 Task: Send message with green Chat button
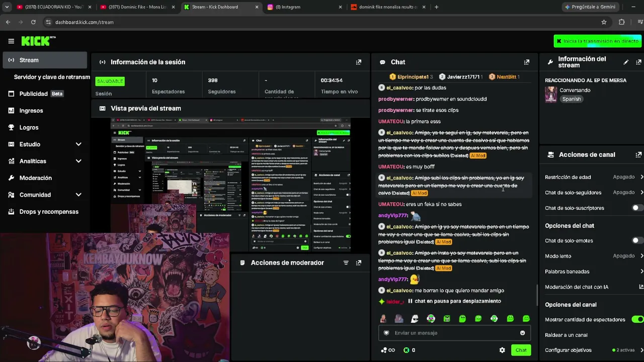(521, 350)
